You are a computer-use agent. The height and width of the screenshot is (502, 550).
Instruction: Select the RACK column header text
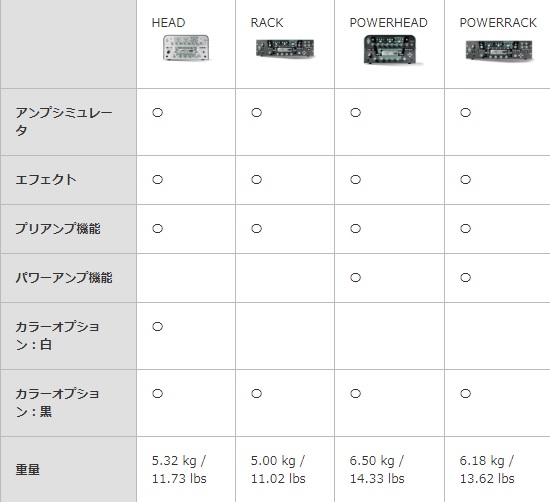coord(267,23)
